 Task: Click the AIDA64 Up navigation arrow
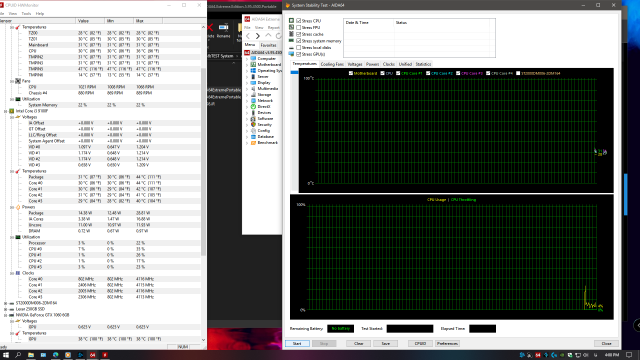click(x=268, y=36)
